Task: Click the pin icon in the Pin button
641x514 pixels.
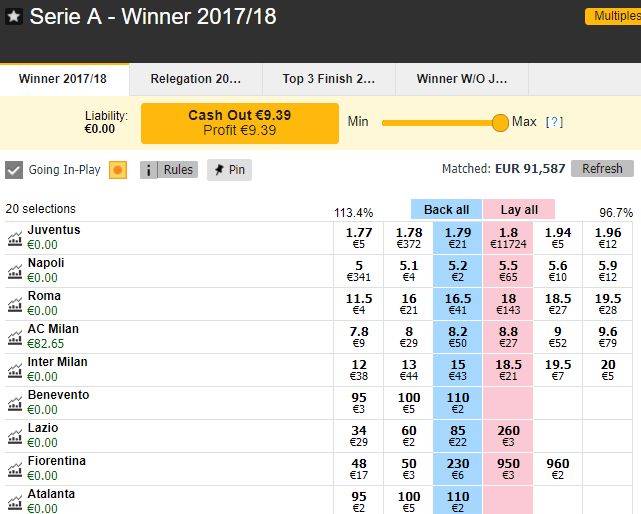Action: click(x=220, y=169)
